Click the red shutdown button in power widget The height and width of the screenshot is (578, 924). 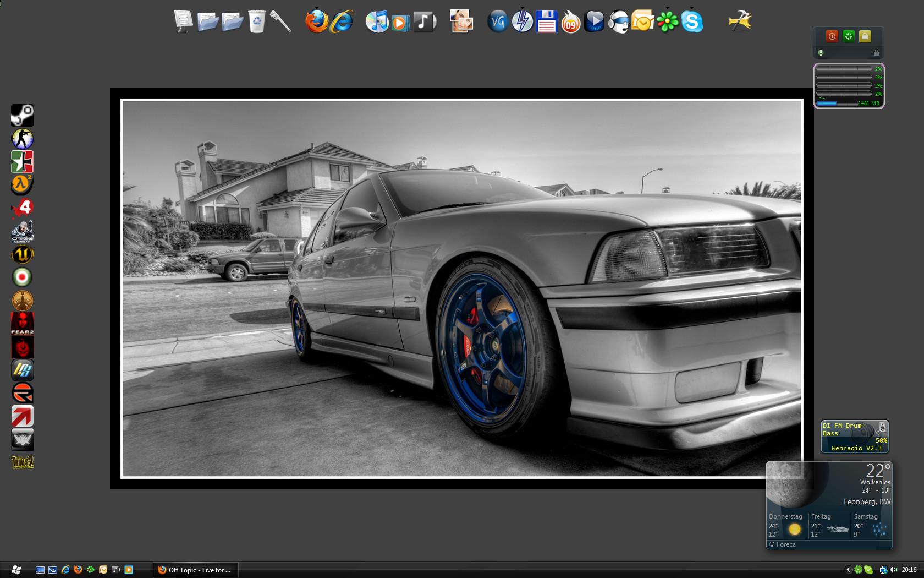pyautogui.click(x=832, y=36)
